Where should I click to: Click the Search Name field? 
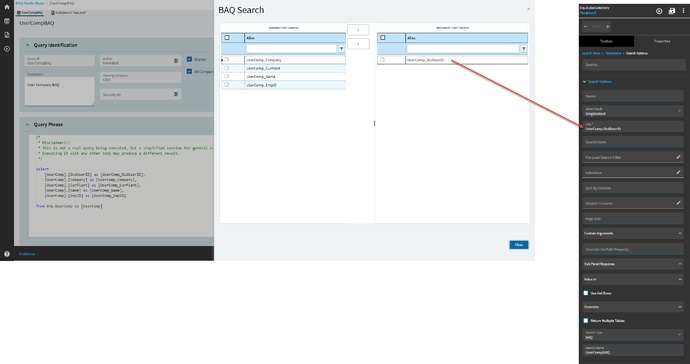(633, 350)
